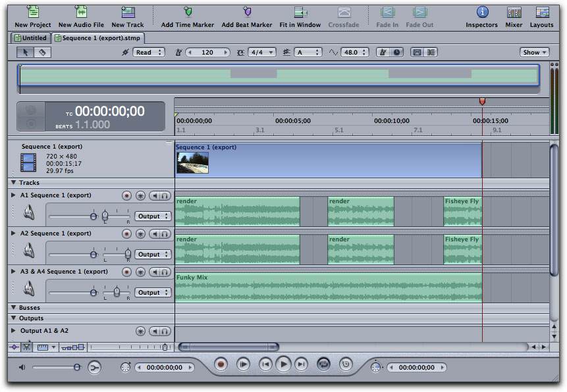
Task: Open the Show dropdown menu
Action: click(x=534, y=53)
